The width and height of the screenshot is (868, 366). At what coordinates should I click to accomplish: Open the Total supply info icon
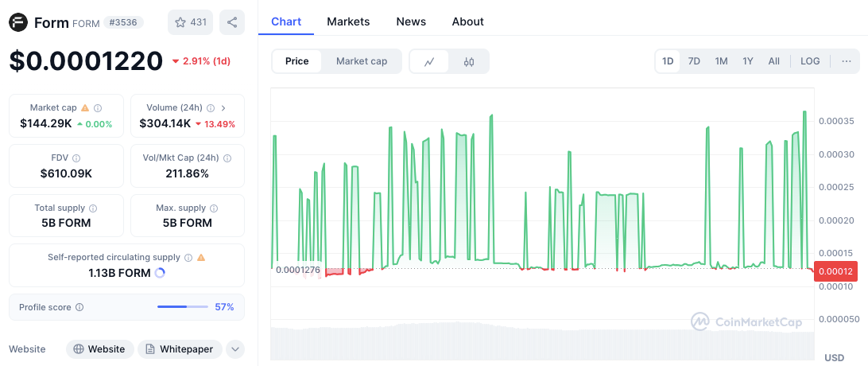[x=93, y=208]
